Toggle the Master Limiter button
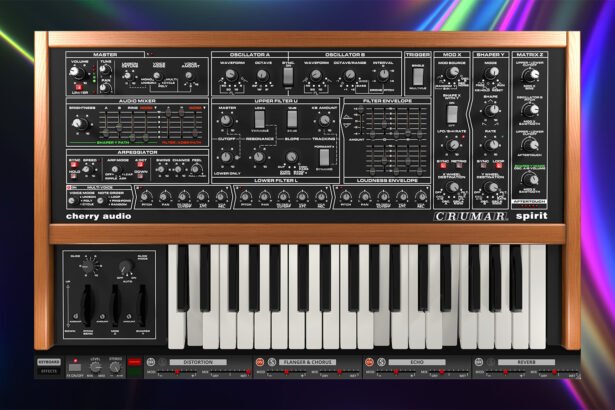The image size is (615, 410). click(x=79, y=87)
